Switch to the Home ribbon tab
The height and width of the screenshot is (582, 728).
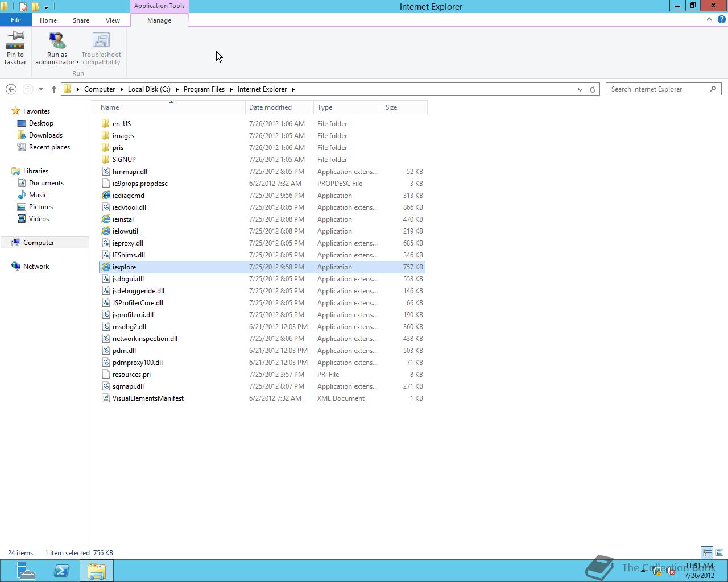click(48, 20)
